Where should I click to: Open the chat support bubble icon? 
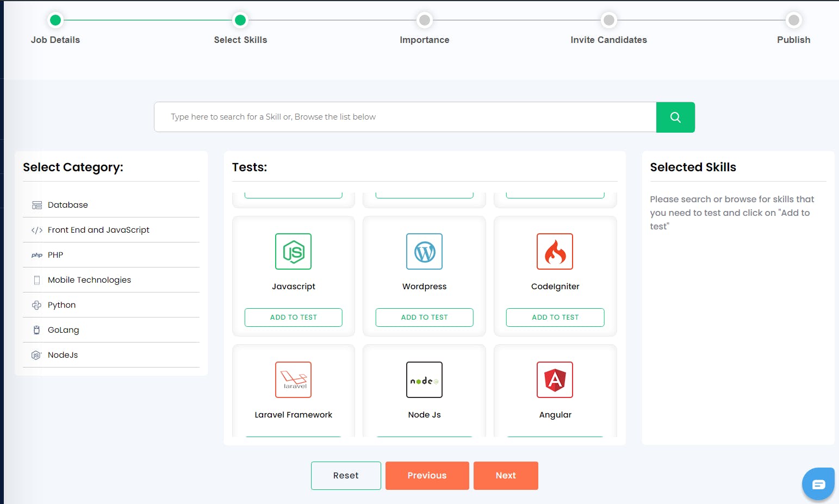pyautogui.click(x=818, y=483)
